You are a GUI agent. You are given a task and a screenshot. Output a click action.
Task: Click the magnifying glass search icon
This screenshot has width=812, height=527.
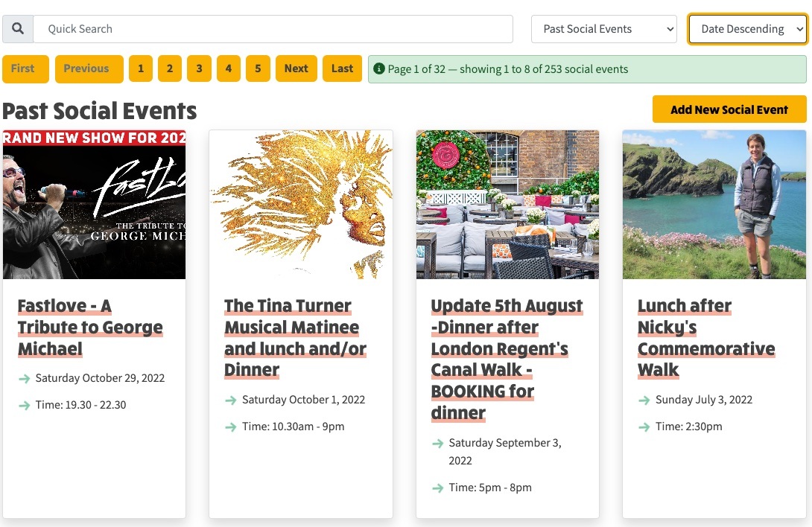coord(18,28)
